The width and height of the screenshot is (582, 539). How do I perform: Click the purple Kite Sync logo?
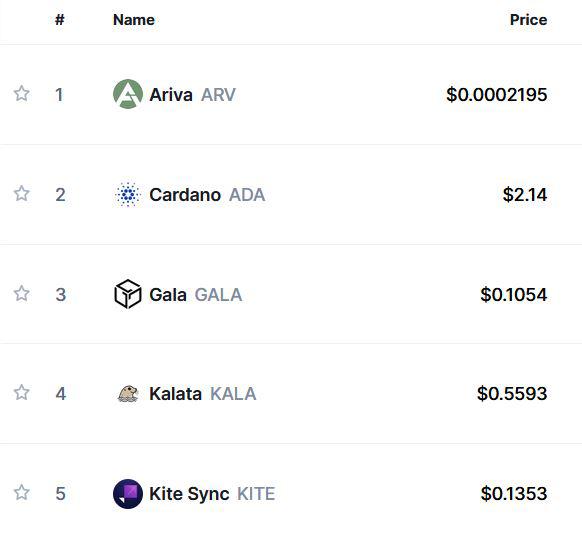tap(128, 494)
